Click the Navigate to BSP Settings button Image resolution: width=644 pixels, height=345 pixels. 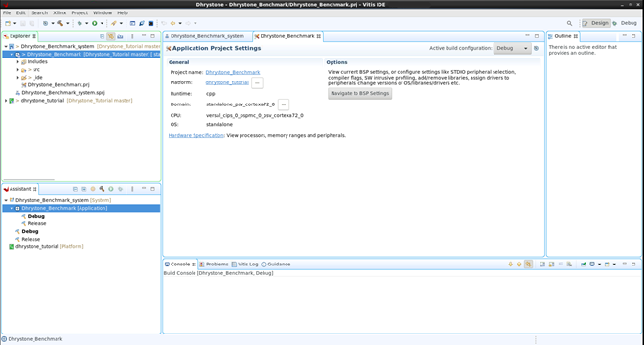click(x=359, y=94)
